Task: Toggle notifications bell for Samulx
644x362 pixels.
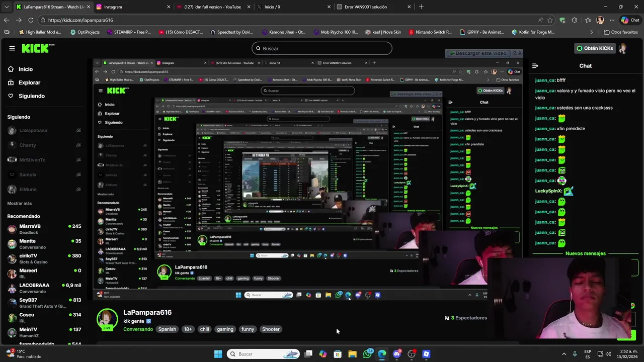Action: point(78,174)
